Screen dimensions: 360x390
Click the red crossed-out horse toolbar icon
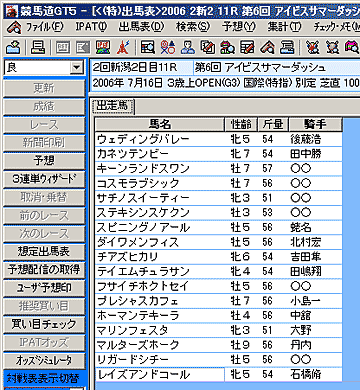[312, 47]
